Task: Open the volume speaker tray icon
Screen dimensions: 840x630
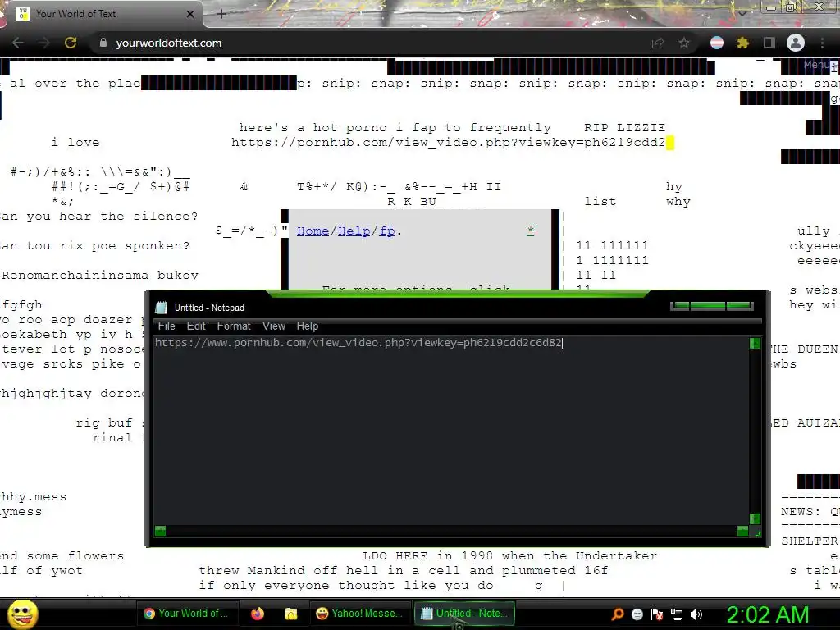Action: (x=696, y=614)
